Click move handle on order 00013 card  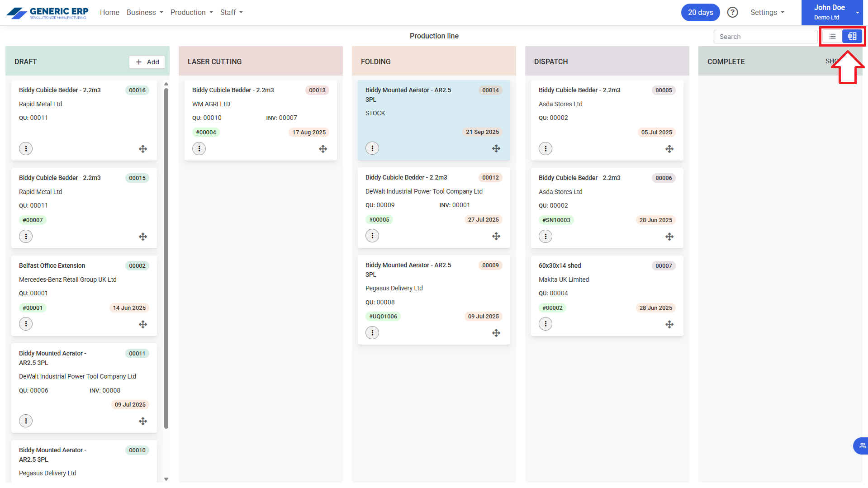(x=323, y=149)
